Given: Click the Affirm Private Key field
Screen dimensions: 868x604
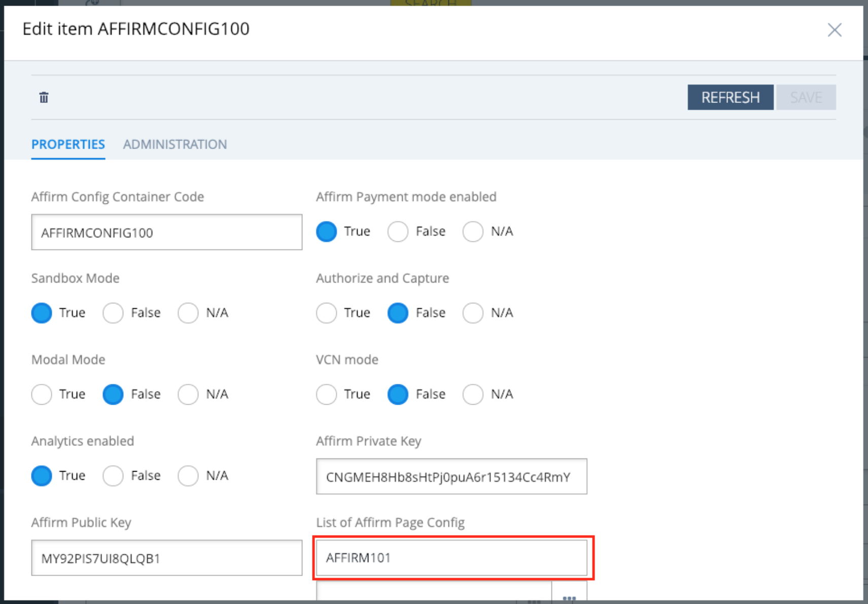Looking at the screenshot, I should [x=452, y=477].
